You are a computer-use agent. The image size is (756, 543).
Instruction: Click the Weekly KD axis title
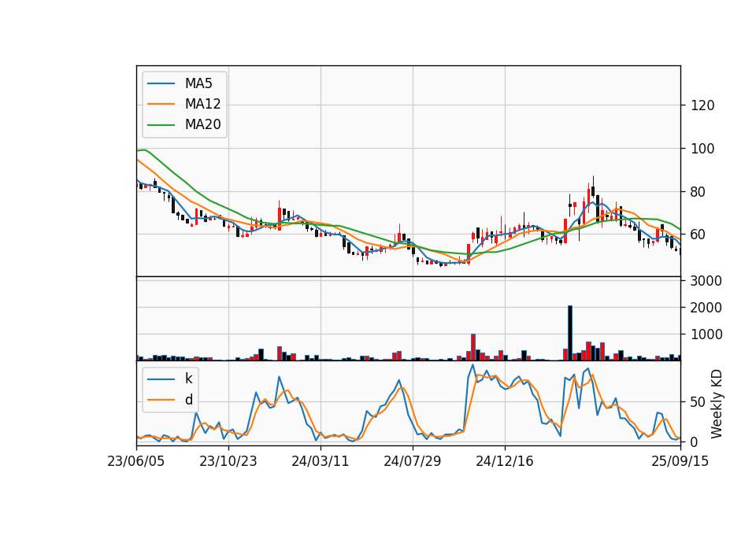[x=717, y=404]
